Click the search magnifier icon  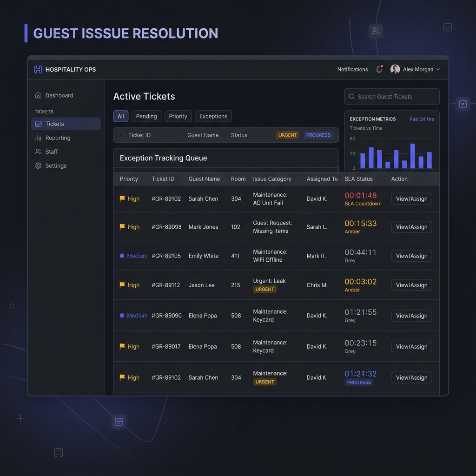pos(351,97)
